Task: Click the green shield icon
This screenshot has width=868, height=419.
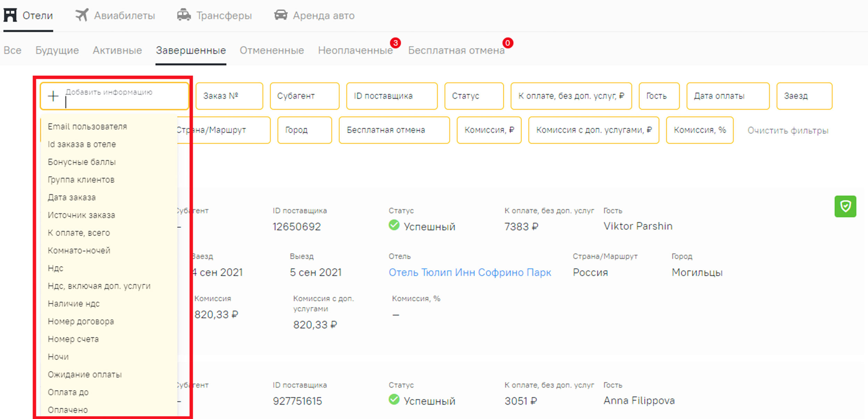Action: 845,207
